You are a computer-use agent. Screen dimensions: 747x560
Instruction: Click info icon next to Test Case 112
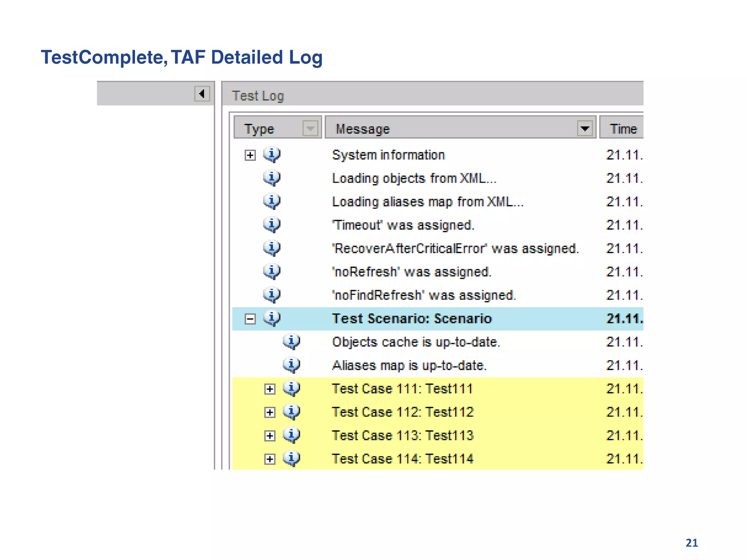pos(291,412)
